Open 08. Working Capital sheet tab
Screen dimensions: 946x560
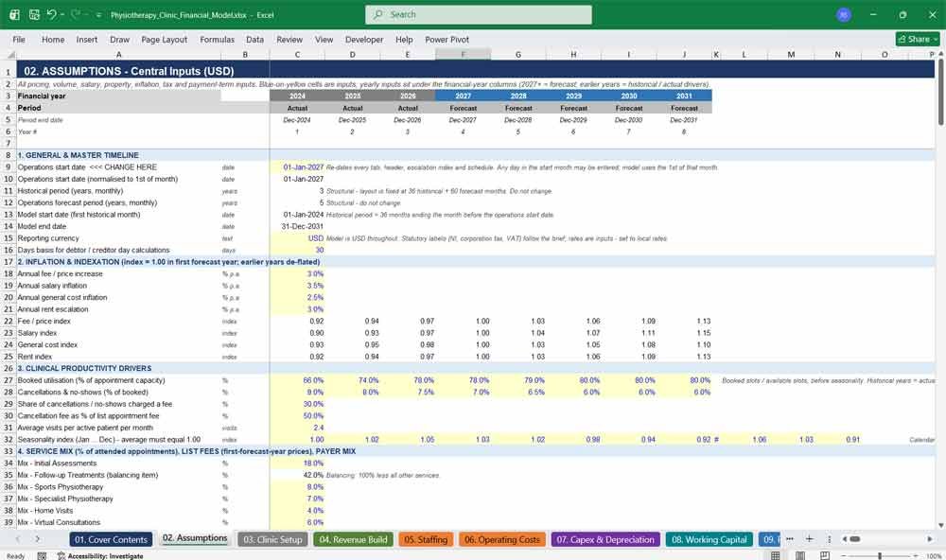click(709, 539)
